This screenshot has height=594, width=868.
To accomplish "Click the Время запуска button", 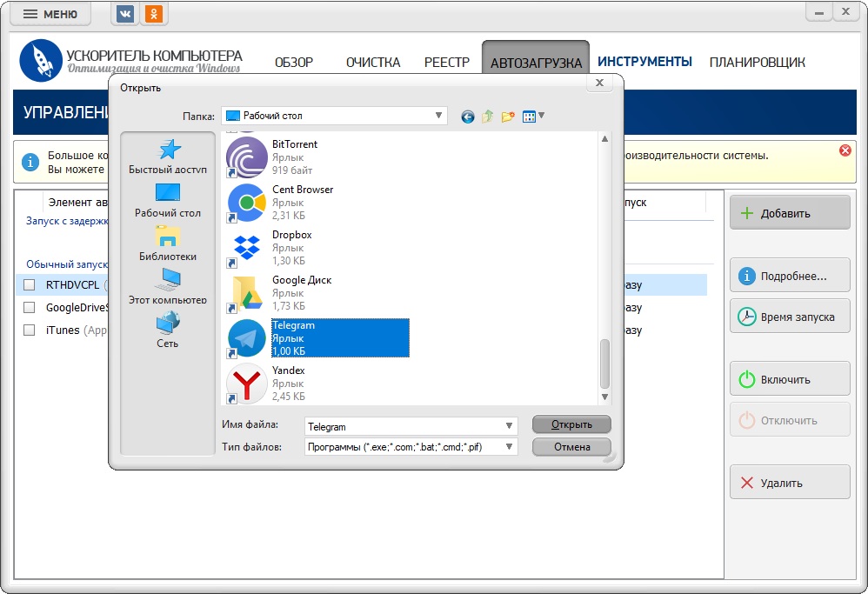I will pos(790,316).
